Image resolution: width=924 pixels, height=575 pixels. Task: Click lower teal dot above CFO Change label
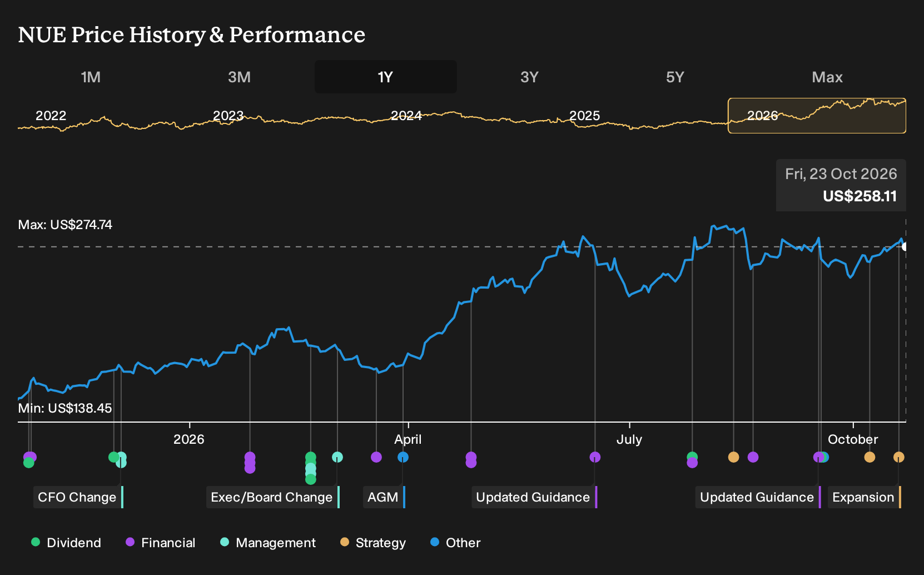121,463
